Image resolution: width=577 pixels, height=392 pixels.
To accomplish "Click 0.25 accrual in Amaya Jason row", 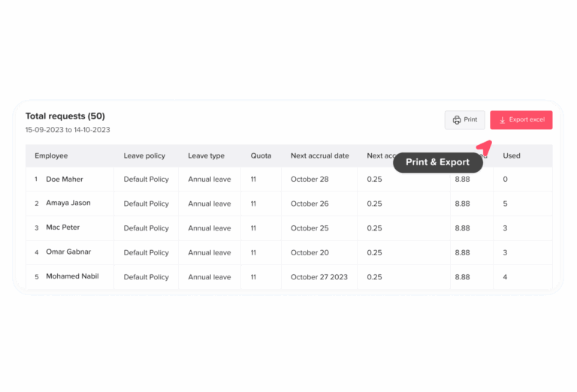I will coord(374,204).
